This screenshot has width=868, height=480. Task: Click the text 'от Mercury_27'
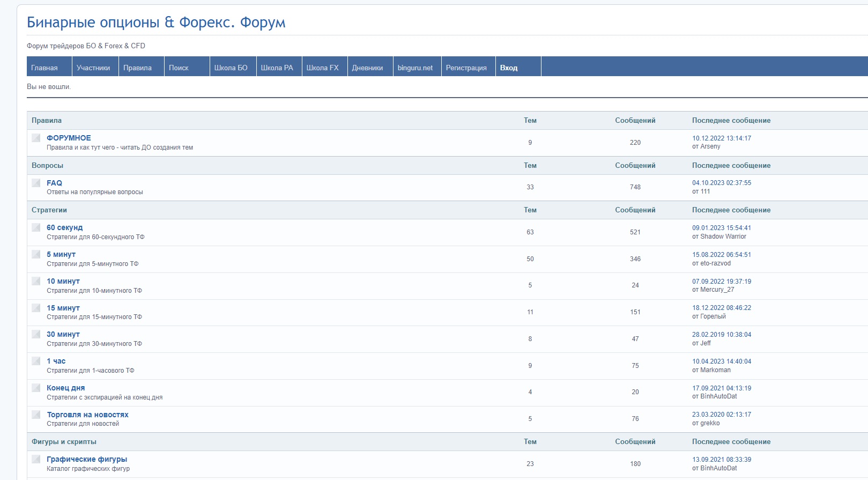pyautogui.click(x=713, y=290)
